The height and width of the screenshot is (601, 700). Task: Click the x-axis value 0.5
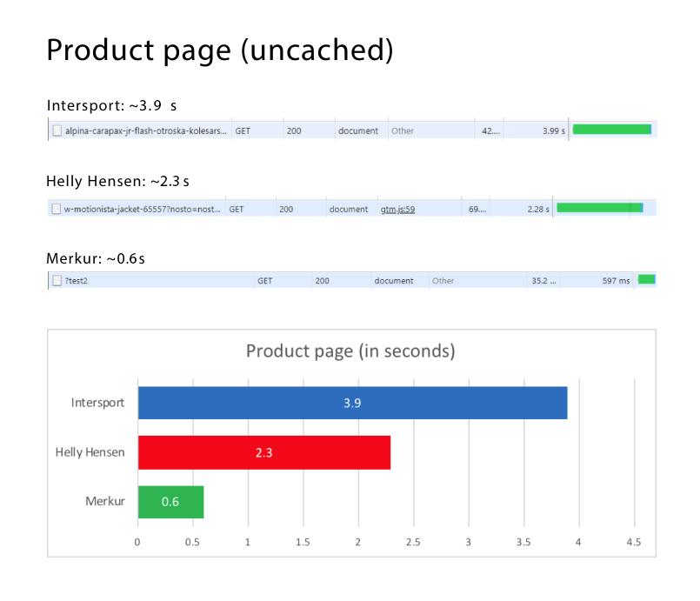192,542
